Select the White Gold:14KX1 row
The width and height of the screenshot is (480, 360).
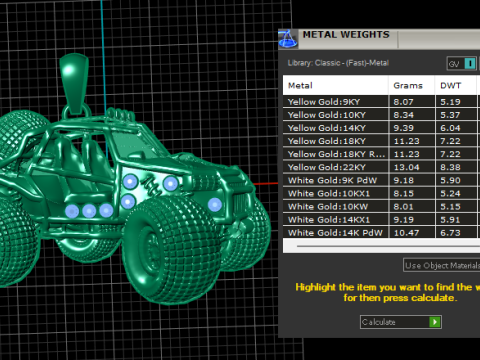coord(381,220)
